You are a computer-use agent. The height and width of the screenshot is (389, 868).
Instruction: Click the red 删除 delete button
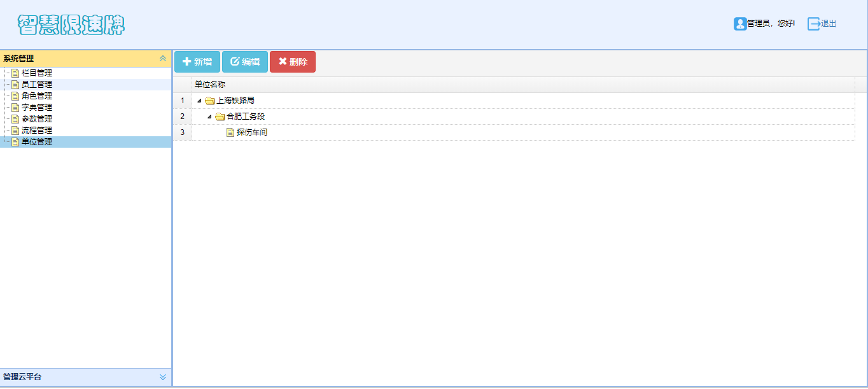[x=293, y=62]
